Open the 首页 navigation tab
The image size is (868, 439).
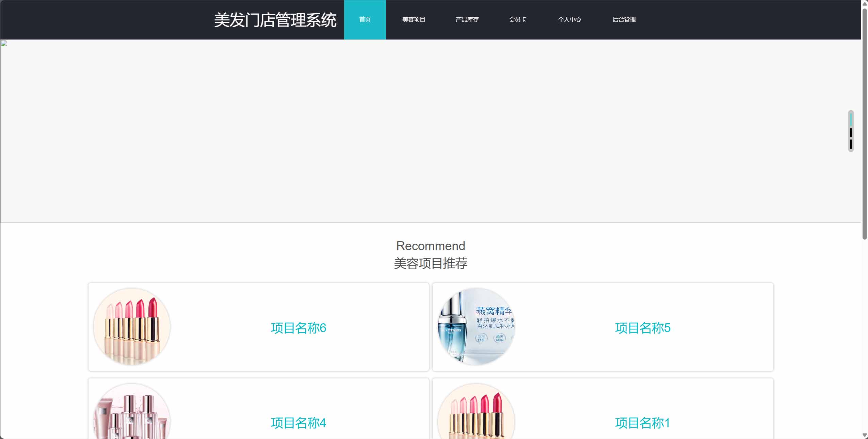365,20
